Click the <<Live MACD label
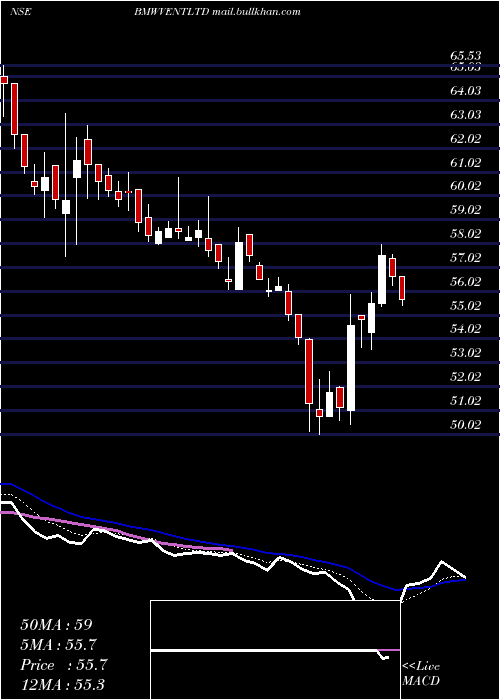500x700 pixels. (x=421, y=674)
